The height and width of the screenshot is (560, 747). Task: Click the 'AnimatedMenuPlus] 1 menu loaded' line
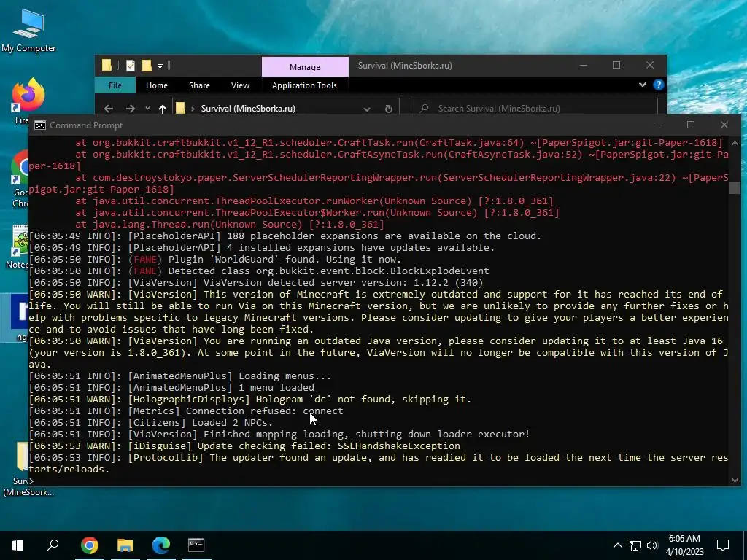point(171,388)
